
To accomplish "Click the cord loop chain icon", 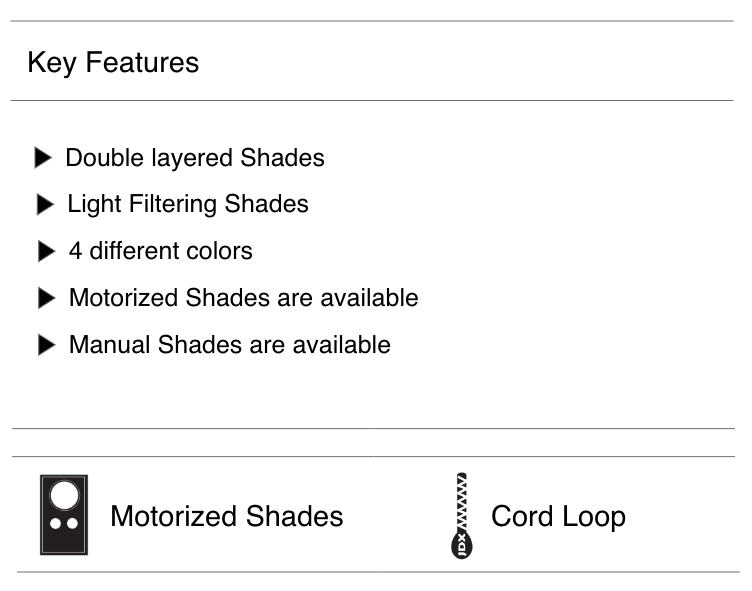I will [x=462, y=514].
